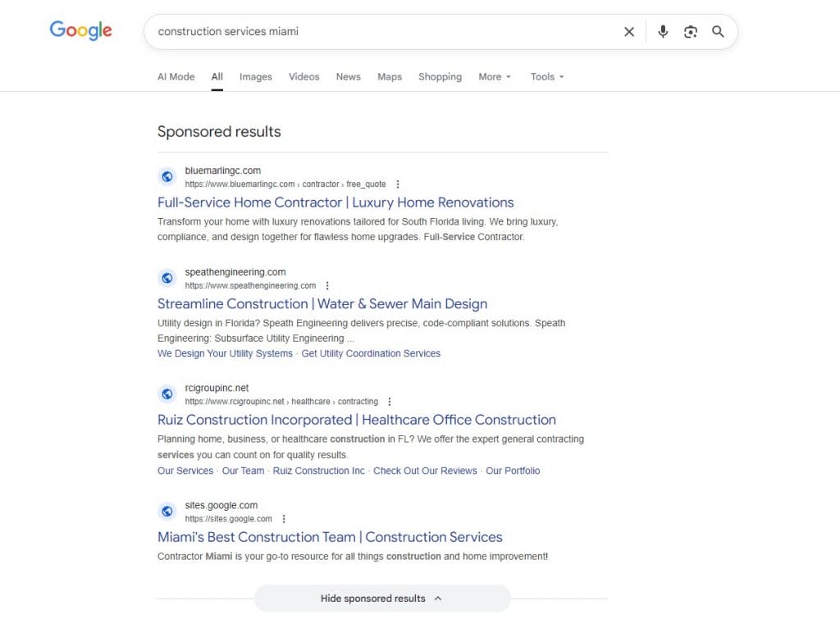Click the speathengineering.com site favicon
The image size is (840, 619).
coord(167,278)
